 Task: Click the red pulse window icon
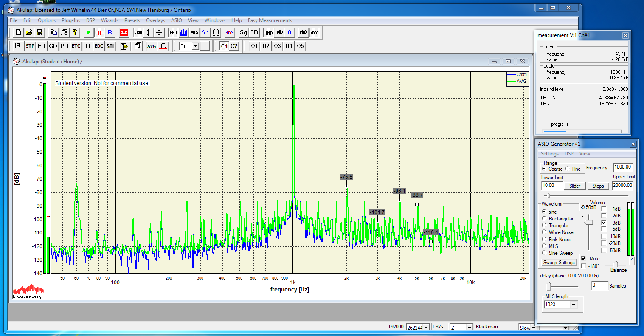(x=163, y=46)
